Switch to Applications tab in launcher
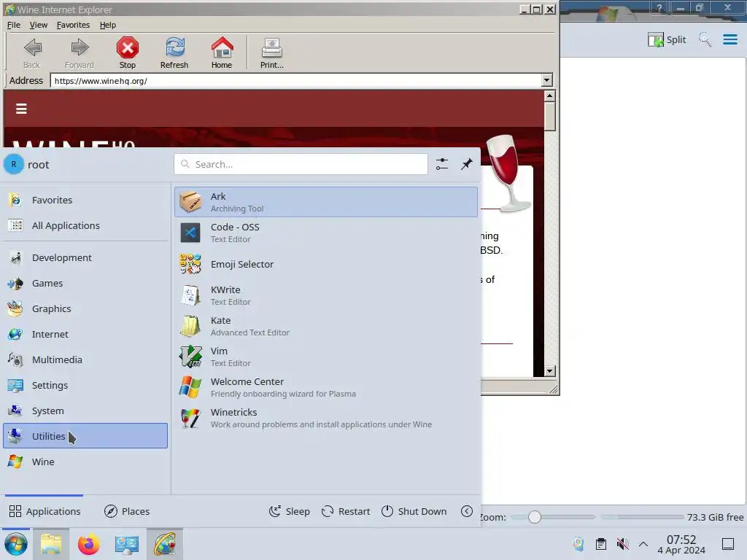Image resolution: width=747 pixels, height=560 pixels. click(44, 511)
